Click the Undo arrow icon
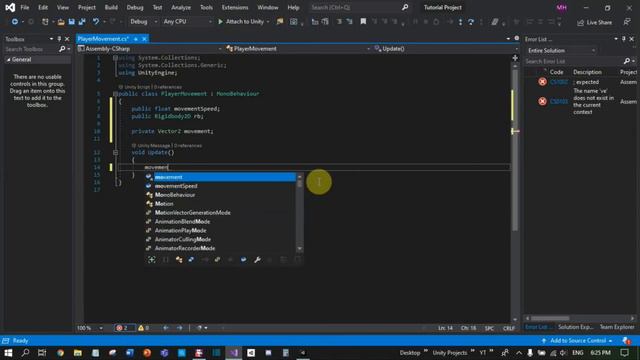The image size is (640, 360). coord(96,22)
